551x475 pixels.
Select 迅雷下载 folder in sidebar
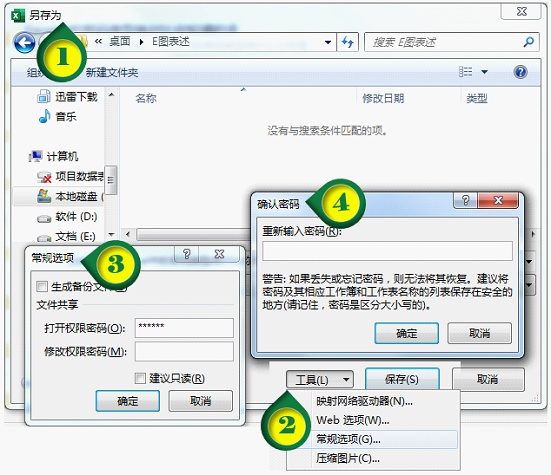point(67,96)
